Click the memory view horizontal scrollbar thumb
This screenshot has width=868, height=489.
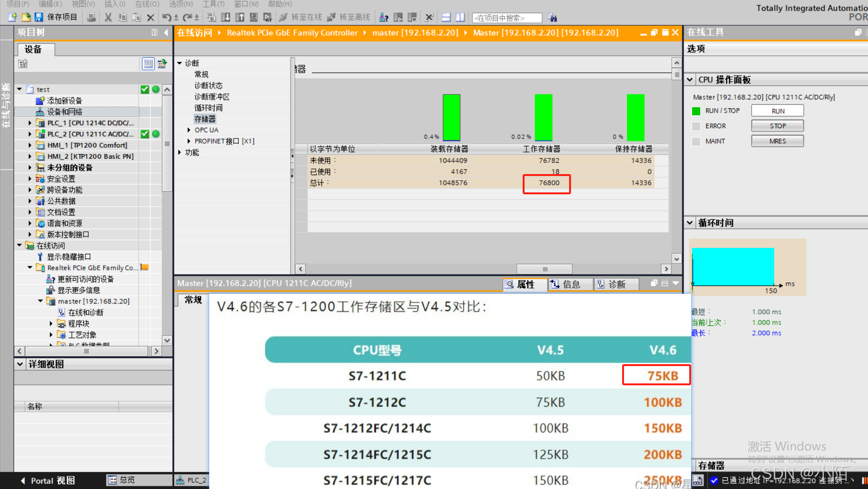[x=544, y=269]
